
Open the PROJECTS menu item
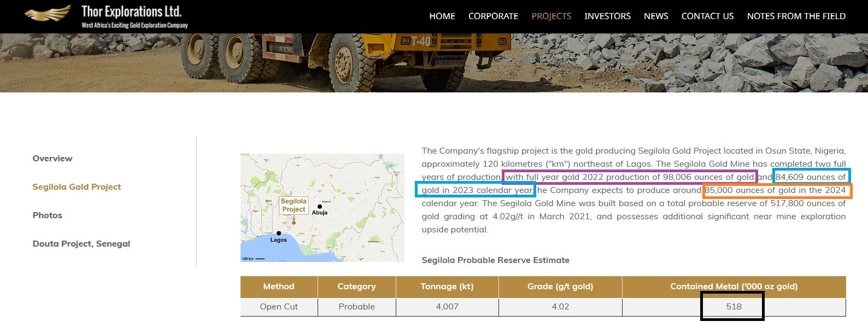click(x=551, y=16)
